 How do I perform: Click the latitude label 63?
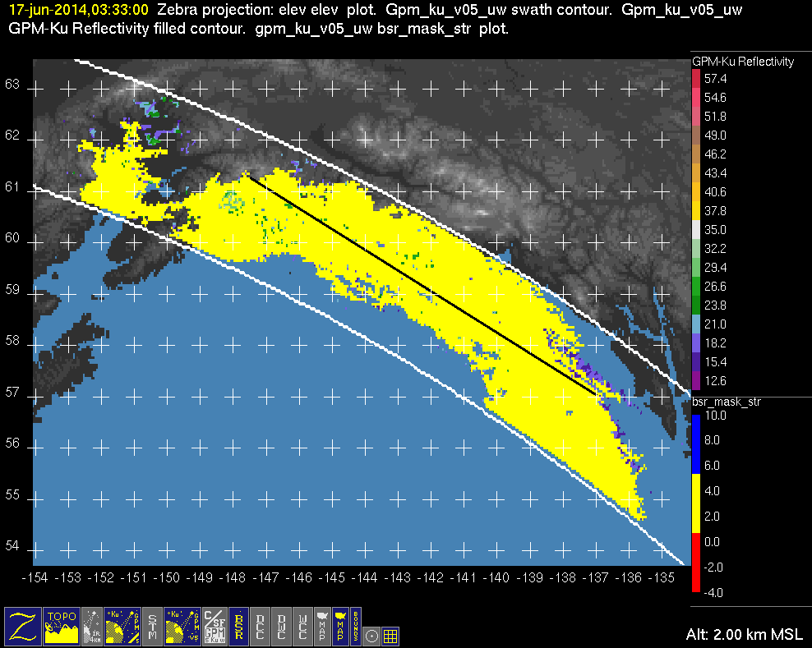[12, 84]
